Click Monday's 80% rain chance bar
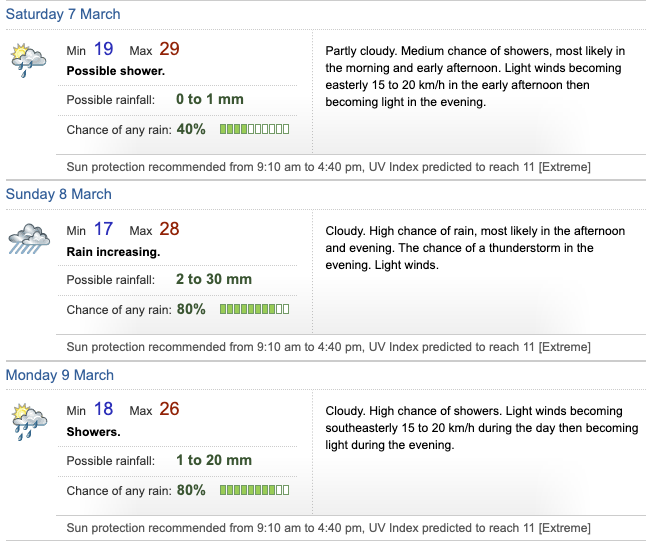The image size is (646, 541). 254,491
